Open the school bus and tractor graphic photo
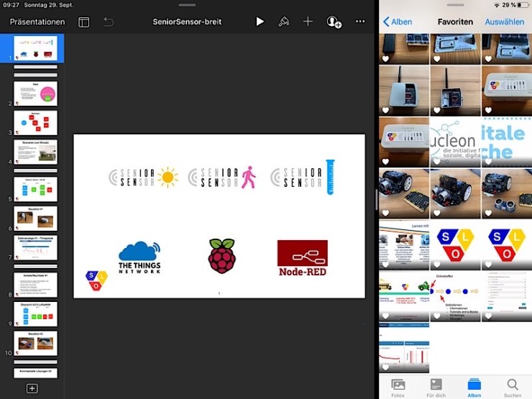532x399 pixels. click(x=404, y=296)
